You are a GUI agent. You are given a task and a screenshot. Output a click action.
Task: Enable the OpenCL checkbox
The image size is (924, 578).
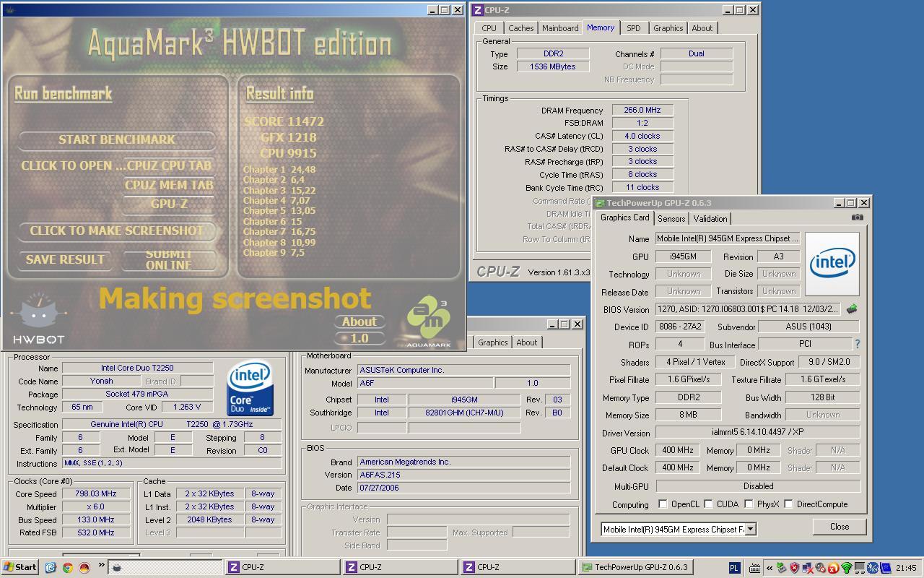click(663, 504)
